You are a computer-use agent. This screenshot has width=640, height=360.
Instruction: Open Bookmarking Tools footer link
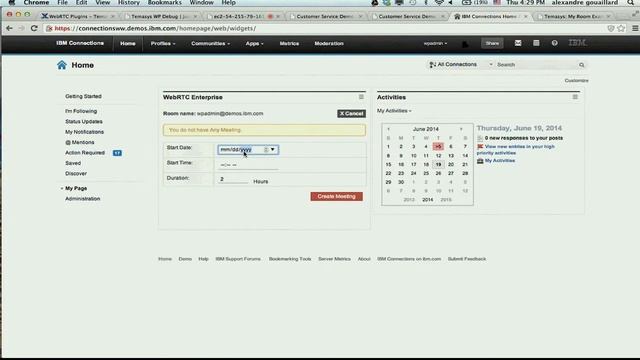(290, 259)
